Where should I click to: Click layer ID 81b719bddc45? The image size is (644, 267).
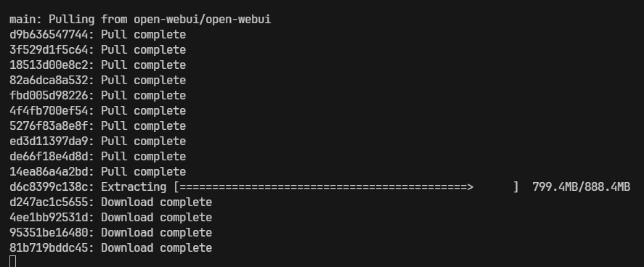point(49,247)
